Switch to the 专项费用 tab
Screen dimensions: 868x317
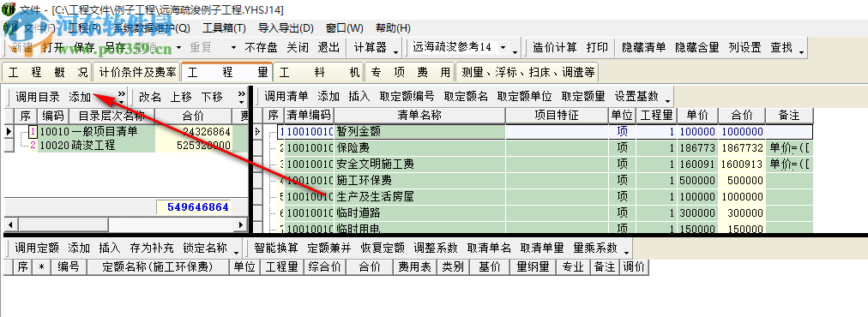[410, 72]
